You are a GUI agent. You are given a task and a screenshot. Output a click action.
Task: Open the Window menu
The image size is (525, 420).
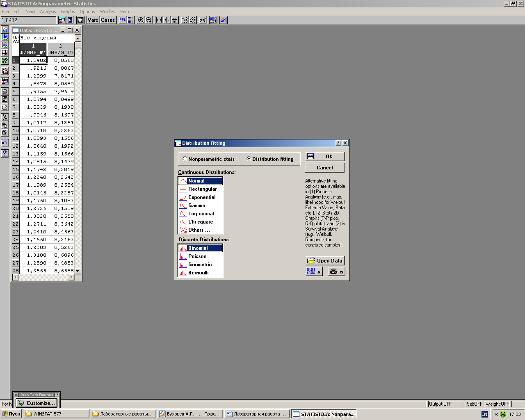click(x=107, y=11)
